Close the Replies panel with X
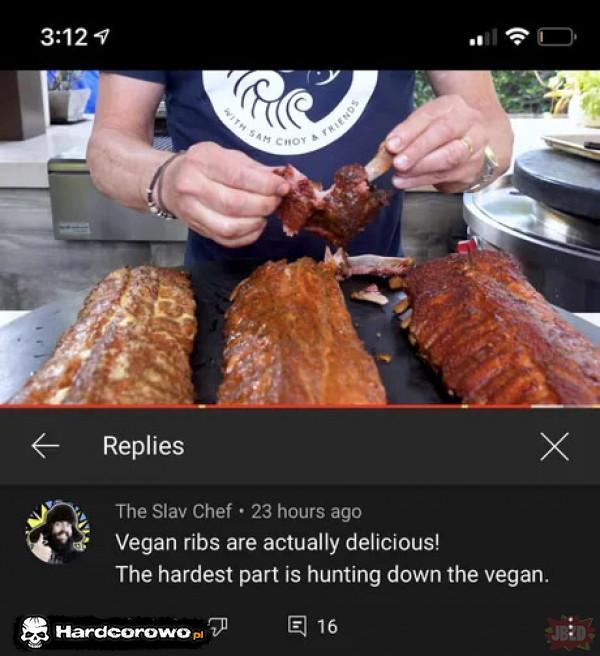The height and width of the screenshot is (656, 600). 554,447
